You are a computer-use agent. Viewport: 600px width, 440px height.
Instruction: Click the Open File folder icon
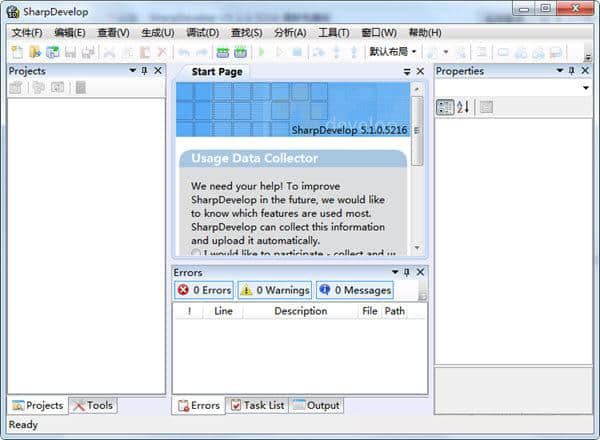pyautogui.click(x=35, y=52)
